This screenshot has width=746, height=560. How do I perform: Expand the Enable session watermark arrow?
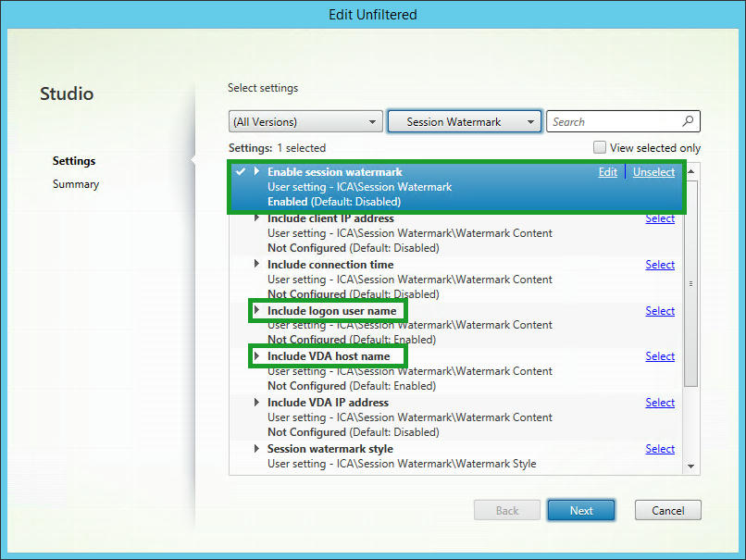click(257, 171)
